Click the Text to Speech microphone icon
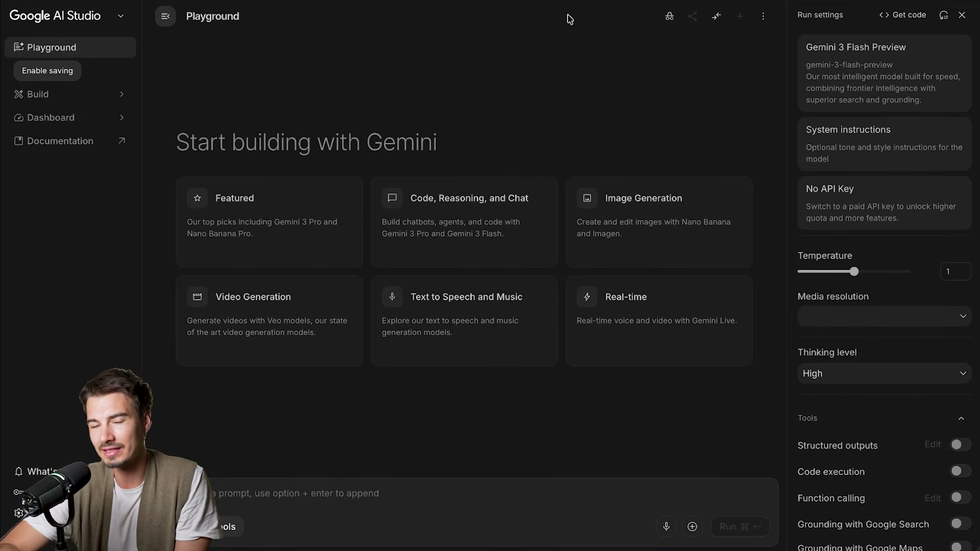 point(392,297)
